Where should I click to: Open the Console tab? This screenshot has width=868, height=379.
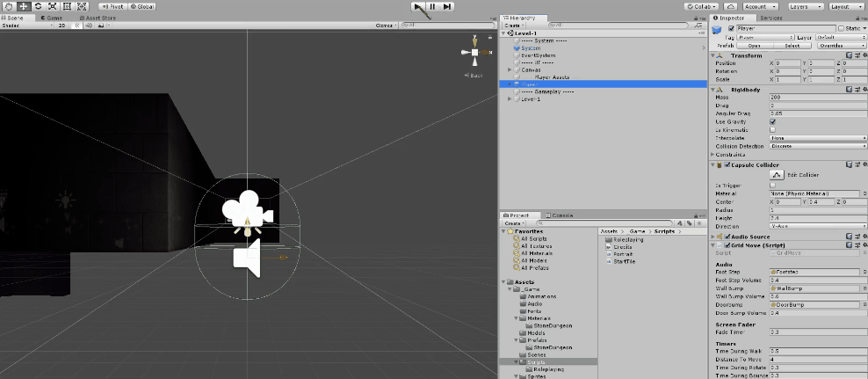(x=561, y=215)
